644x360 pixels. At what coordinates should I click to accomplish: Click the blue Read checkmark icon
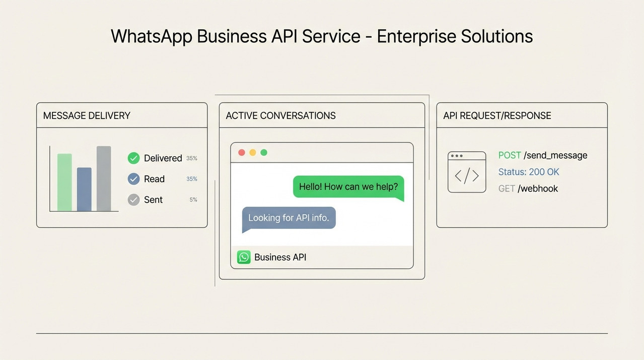[x=133, y=179]
